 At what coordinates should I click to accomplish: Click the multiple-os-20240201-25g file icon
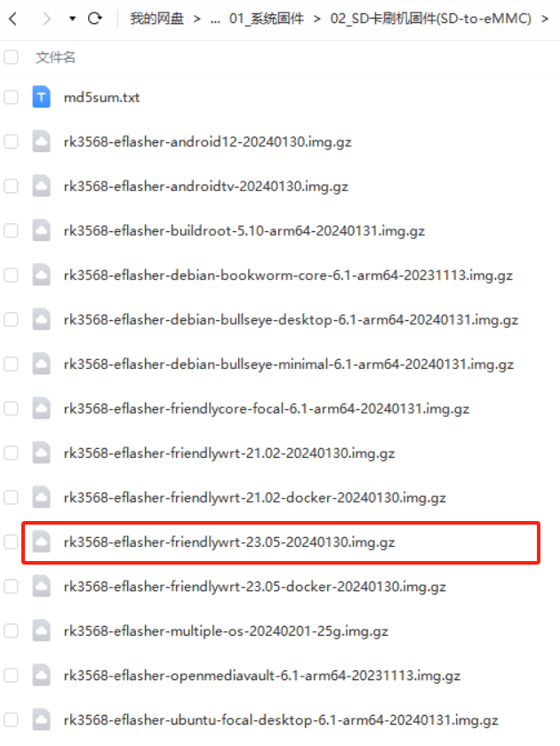[x=42, y=631]
